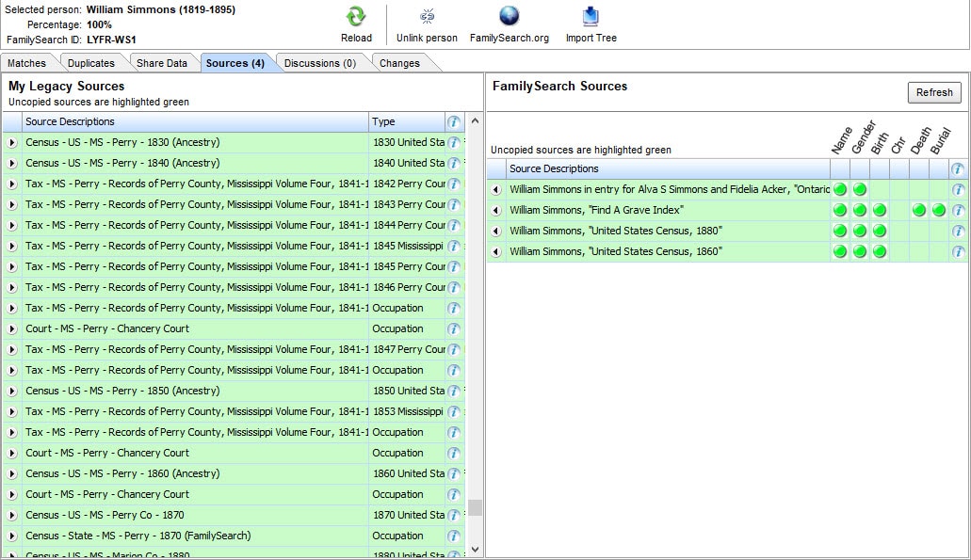Click info icon for 1843 Perry County tax row

pyautogui.click(x=454, y=205)
